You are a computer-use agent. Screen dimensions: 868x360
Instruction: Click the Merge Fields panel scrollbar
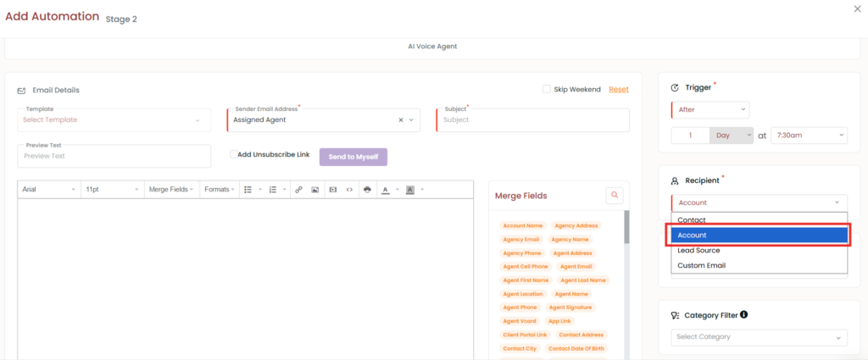coord(626,227)
